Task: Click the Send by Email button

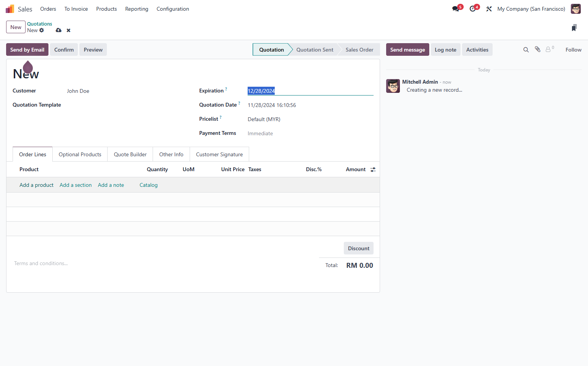Action: (27, 50)
